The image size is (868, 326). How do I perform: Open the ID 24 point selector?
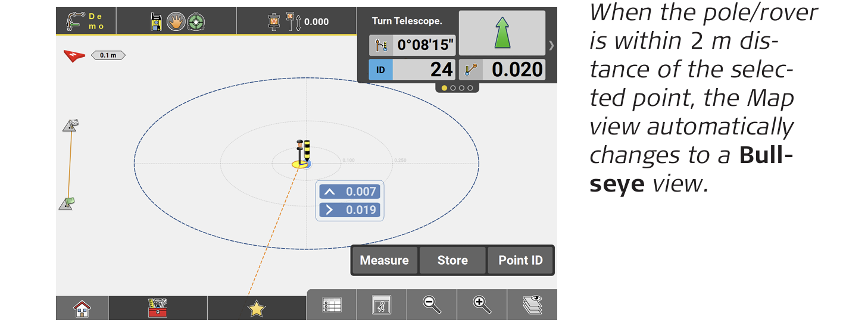coord(412,70)
